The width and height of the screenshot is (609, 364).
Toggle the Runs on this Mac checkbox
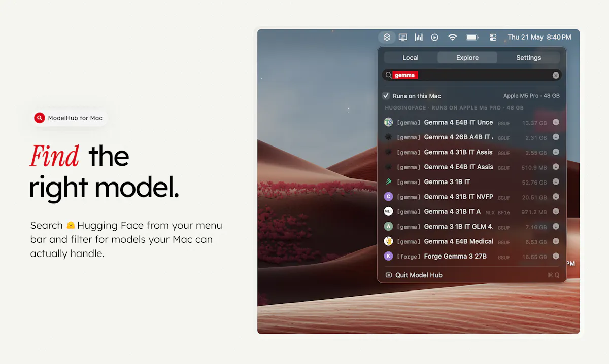pos(386,96)
